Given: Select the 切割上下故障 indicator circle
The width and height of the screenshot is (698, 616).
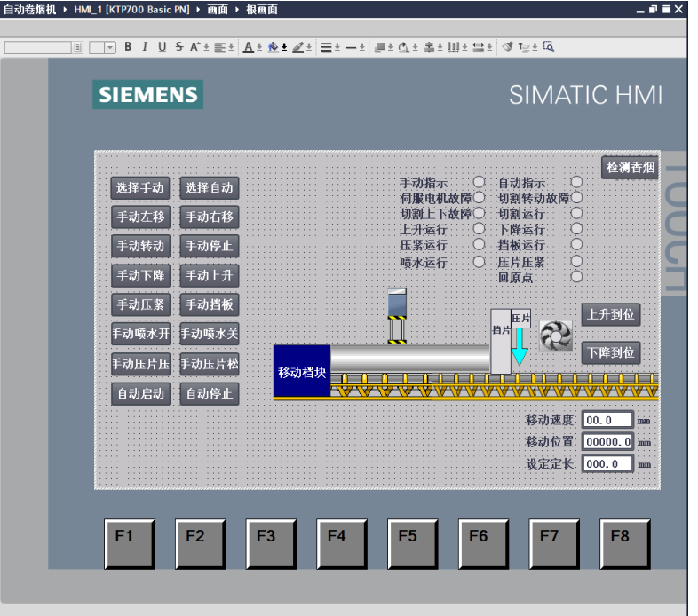Looking at the screenshot, I should 479,213.
